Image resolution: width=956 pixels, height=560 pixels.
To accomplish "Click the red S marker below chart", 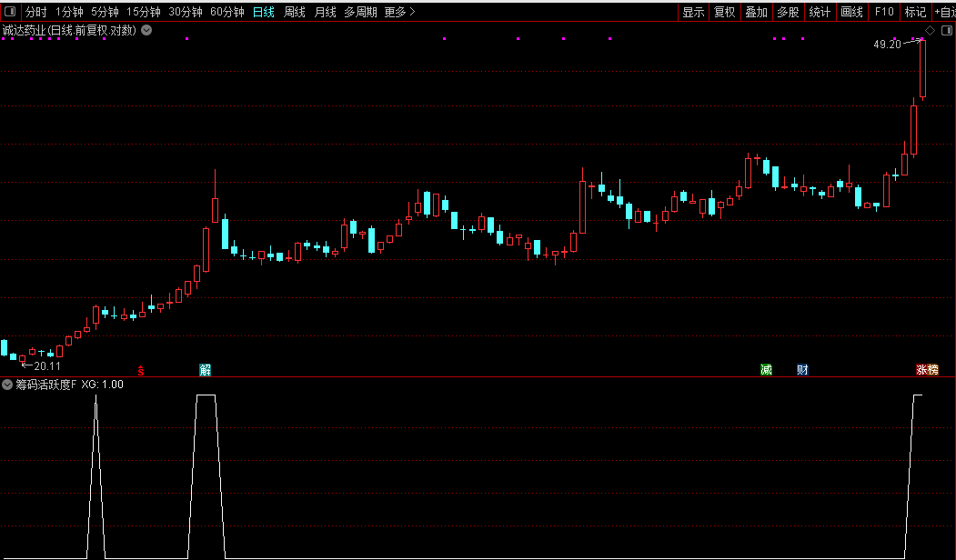I will tap(141, 370).
